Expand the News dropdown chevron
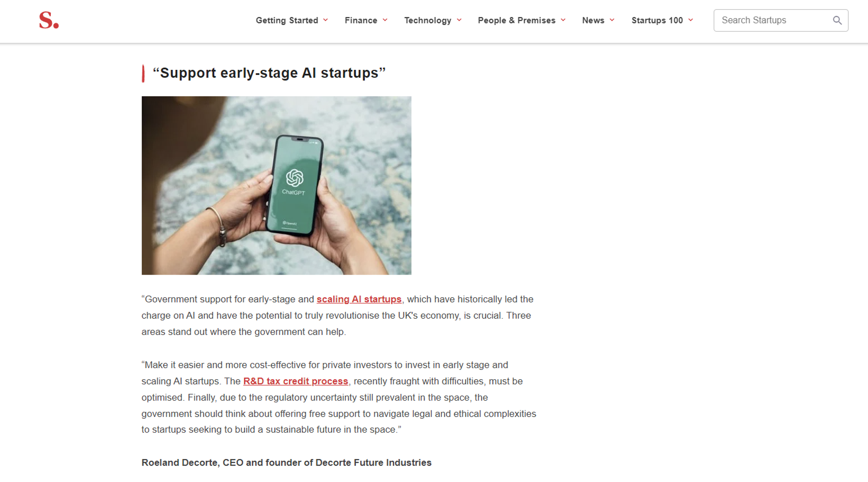The height and width of the screenshot is (482, 868). 612,20
